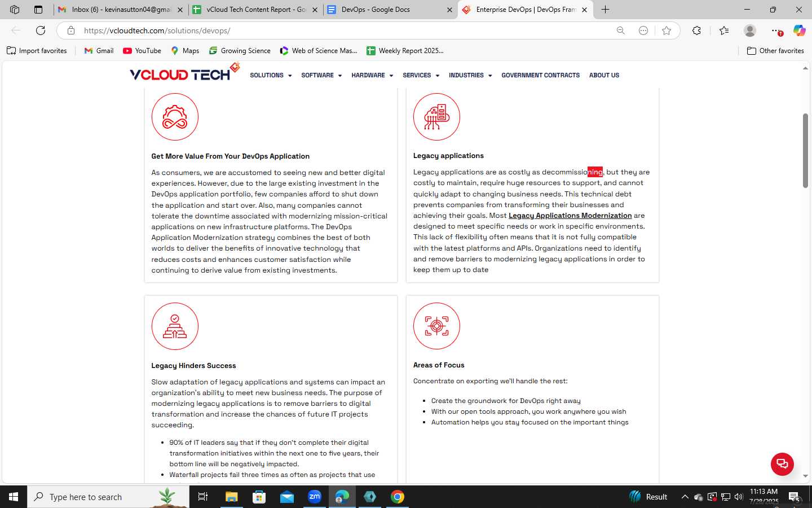The width and height of the screenshot is (812, 508).
Task: Click the Legacy Hinders Success pyramid icon
Action: (175, 326)
